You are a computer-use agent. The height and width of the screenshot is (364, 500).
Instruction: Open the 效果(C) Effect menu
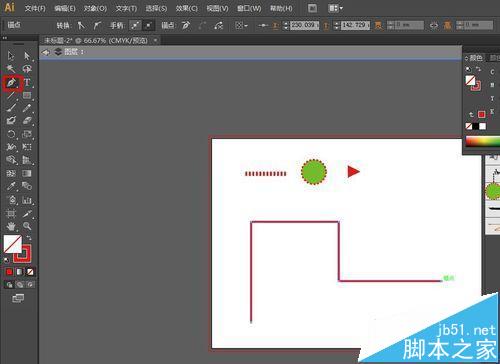click(187, 8)
